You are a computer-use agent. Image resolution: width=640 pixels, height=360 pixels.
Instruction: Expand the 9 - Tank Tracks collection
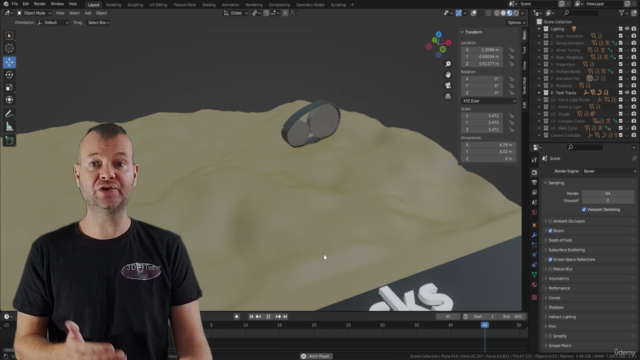pyautogui.click(x=539, y=93)
